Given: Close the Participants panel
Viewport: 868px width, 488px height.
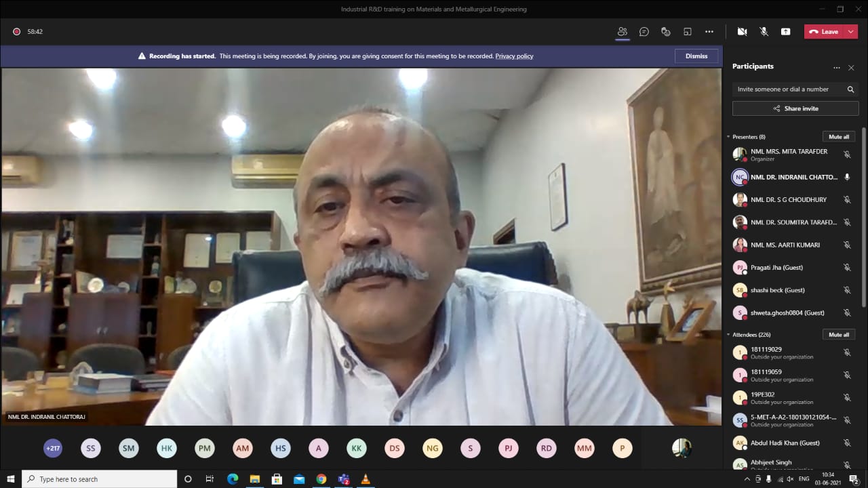Looking at the screenshot, I should [x=851, y=68].
